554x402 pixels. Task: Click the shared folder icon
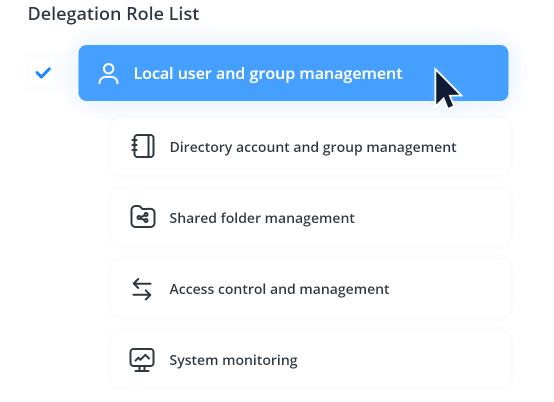pos(143,217)
